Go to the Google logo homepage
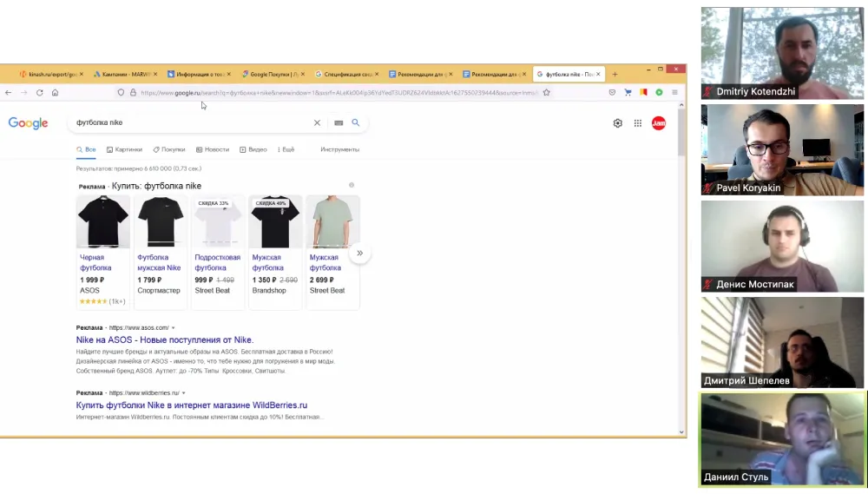 [29, 123]
